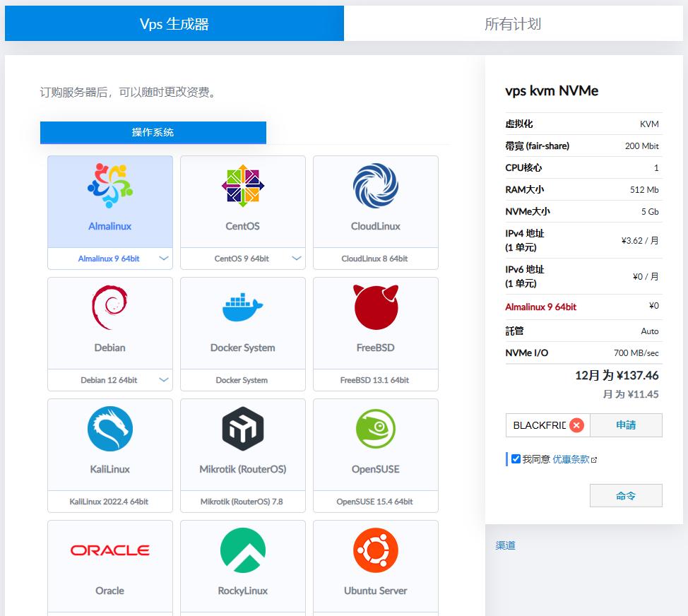Select the Almalinux logo icon
The width and height of the screenshot is (688, 616).
click(x=110, y=186)
